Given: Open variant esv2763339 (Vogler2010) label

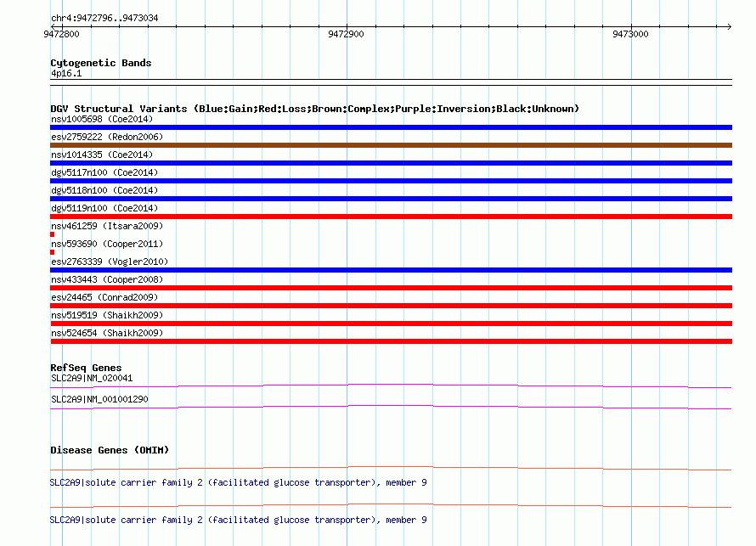Looking at the screenshot, I should pos(110,262).
